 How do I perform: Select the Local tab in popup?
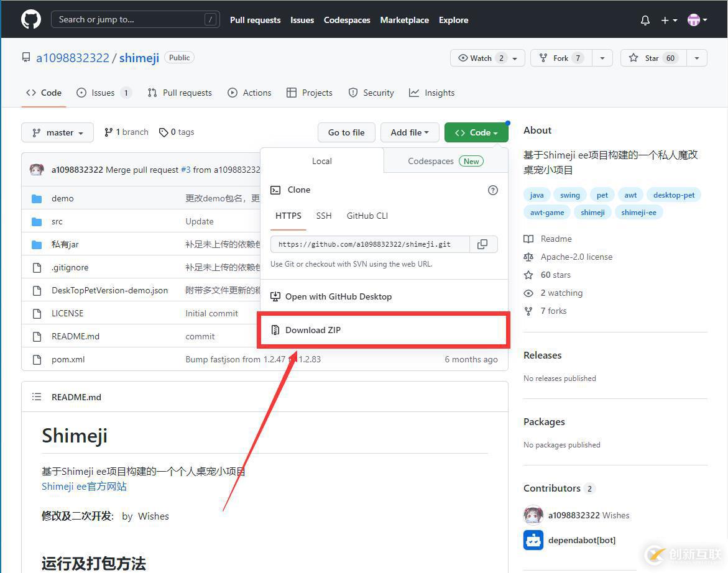[322, 161]
